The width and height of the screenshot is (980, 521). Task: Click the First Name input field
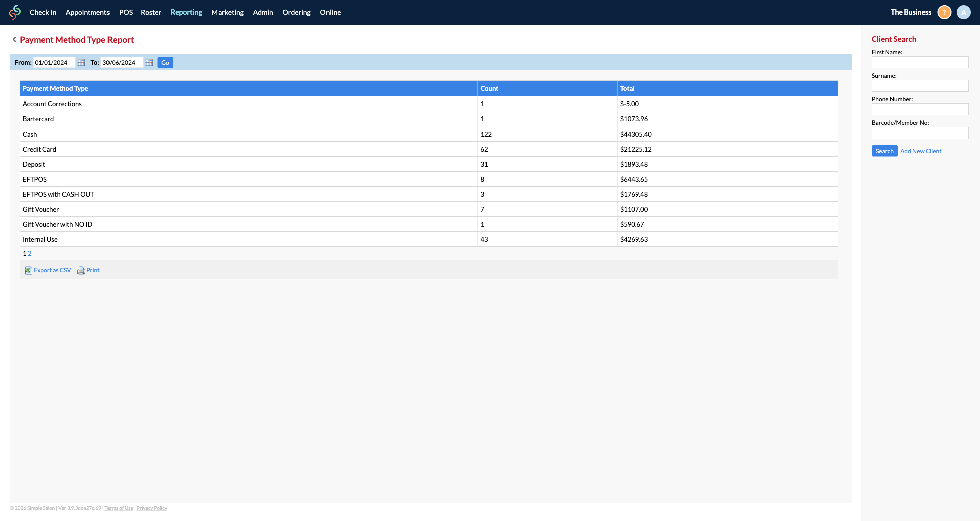(x=920, y=62)
